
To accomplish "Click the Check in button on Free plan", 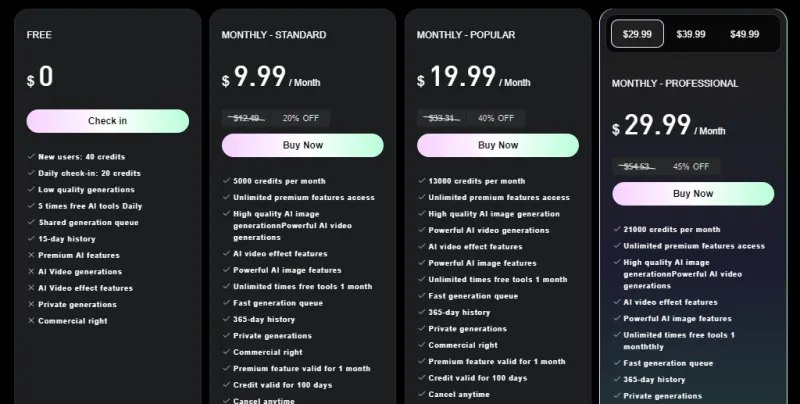I will (107, 121).
